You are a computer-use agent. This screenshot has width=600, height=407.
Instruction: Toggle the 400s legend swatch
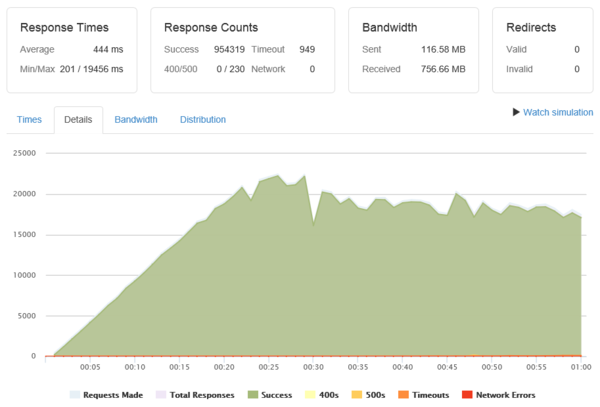pos(310,395)
